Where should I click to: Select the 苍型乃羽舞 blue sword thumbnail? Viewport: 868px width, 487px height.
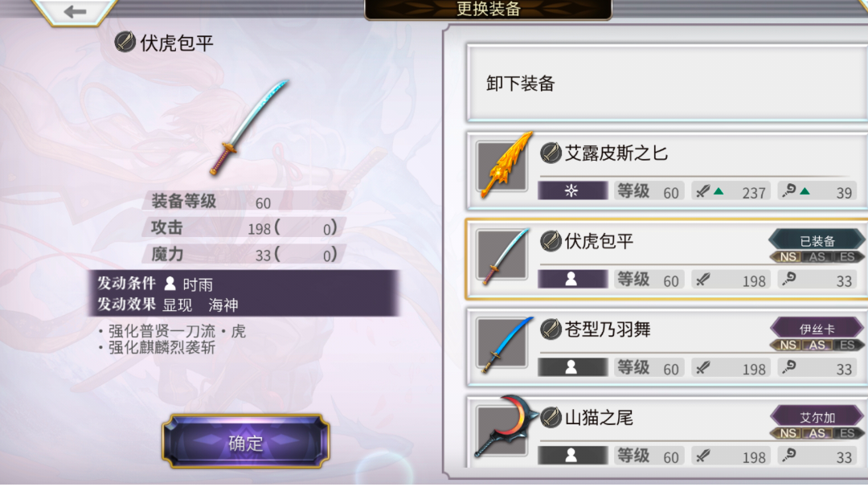click(x=504, y=344)
